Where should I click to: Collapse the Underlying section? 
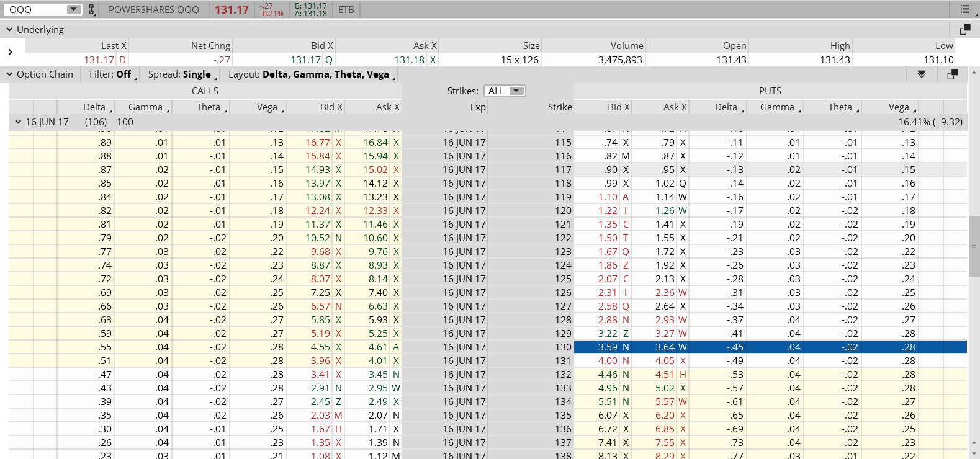9,30
